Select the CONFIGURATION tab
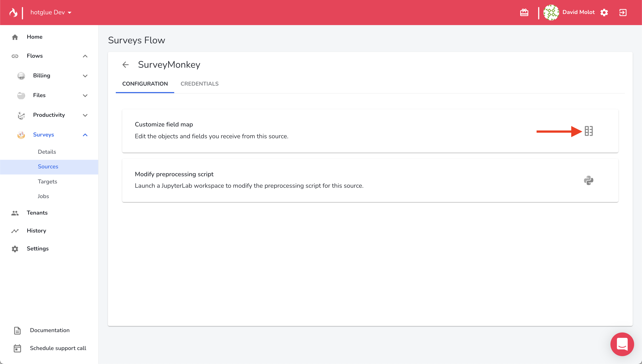 [x=145, y=84]
